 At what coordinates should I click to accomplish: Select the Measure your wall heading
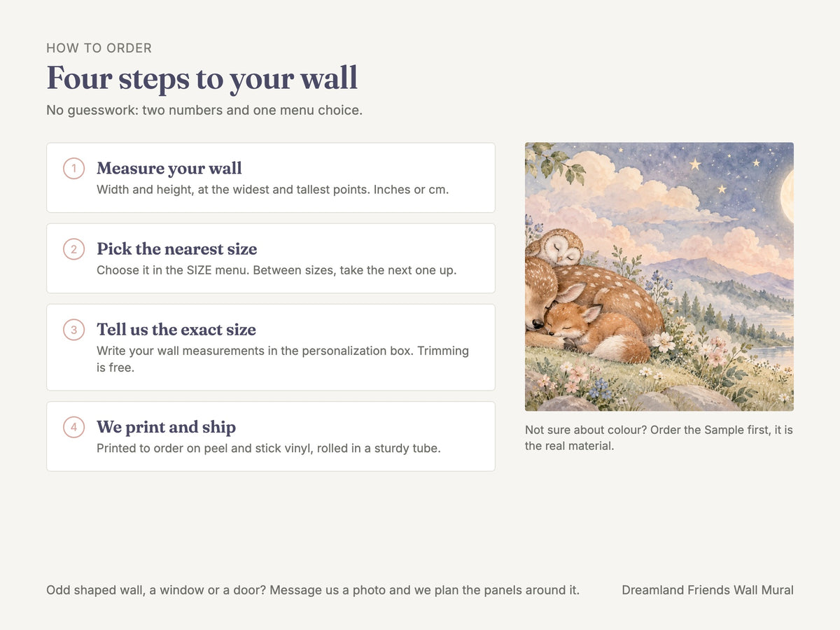pyautogui.click(x=169, y=168)
